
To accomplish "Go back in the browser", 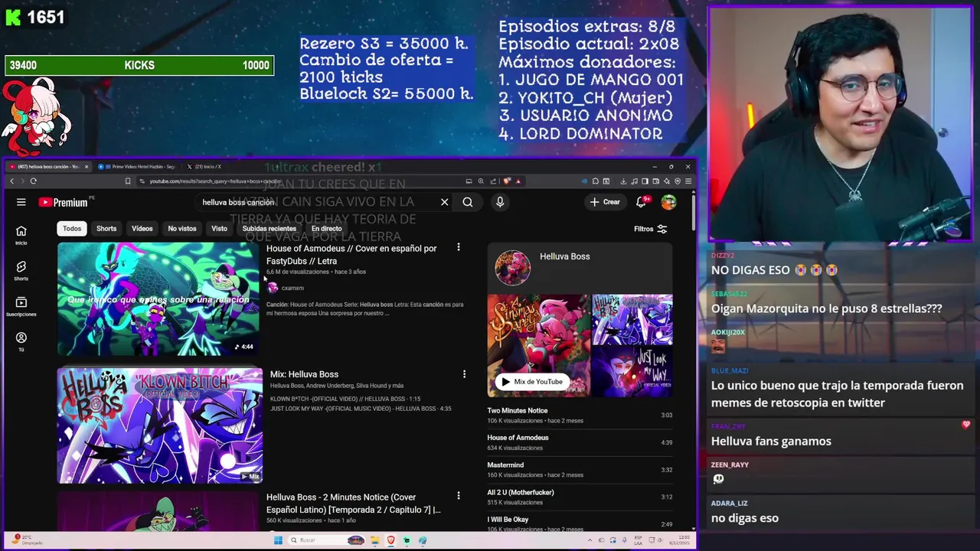I will [x=11, y=181].
